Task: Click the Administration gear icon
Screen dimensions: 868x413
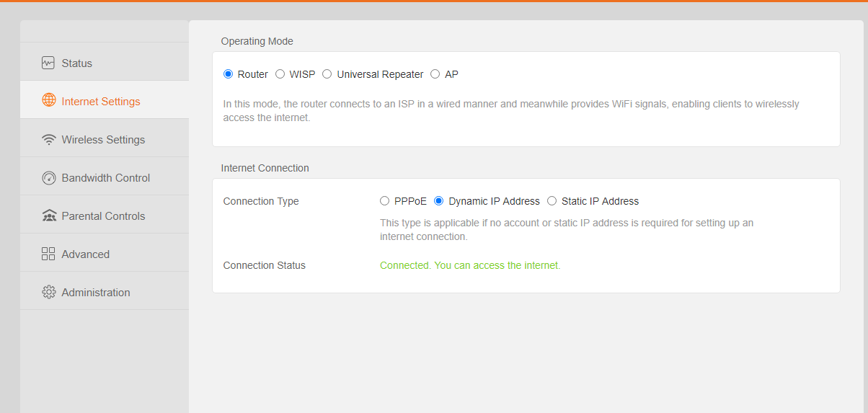Action: (48, 292)
